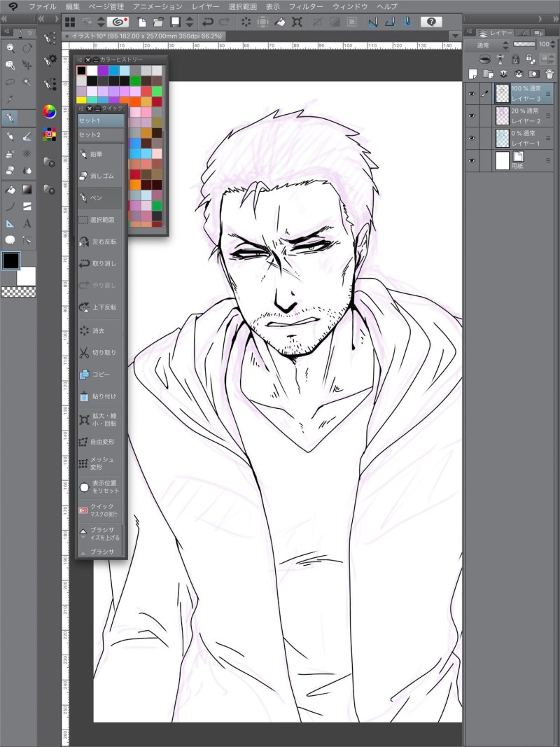The height and width of the screenshot is (747, 560).
Task: Select the Zoom magnifier tool
Action: (x=10, y=48)
